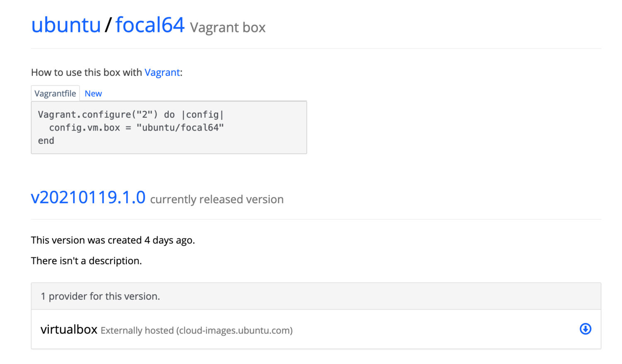Follow the Vagrant link in instructions
Screen dimensions: 622x364
point(162,73)
